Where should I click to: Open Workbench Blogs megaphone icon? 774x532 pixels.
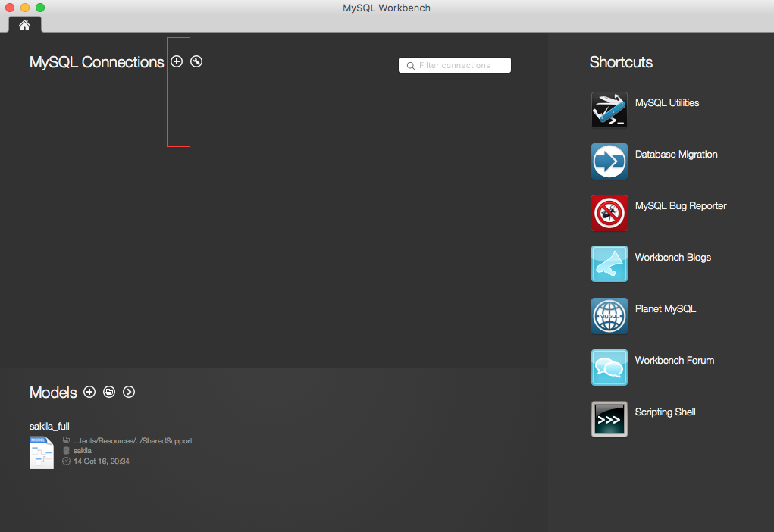point(609,264)
